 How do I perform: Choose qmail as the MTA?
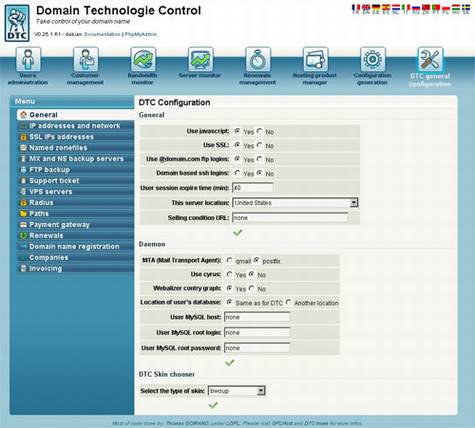[x=229, y=260]
